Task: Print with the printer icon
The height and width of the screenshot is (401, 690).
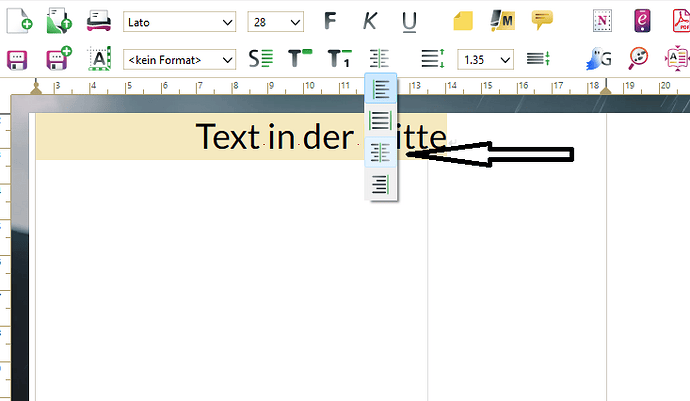Action: (x=99, y=21)
